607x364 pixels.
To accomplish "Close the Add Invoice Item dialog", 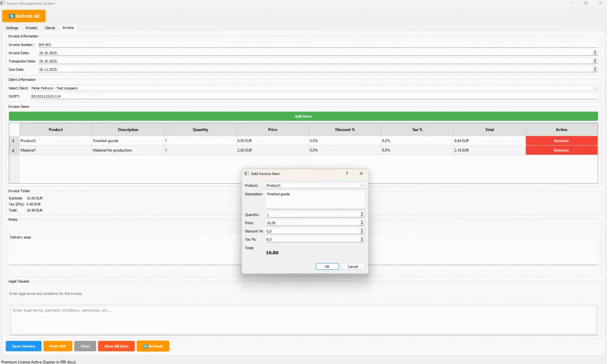I will (361, 174).
